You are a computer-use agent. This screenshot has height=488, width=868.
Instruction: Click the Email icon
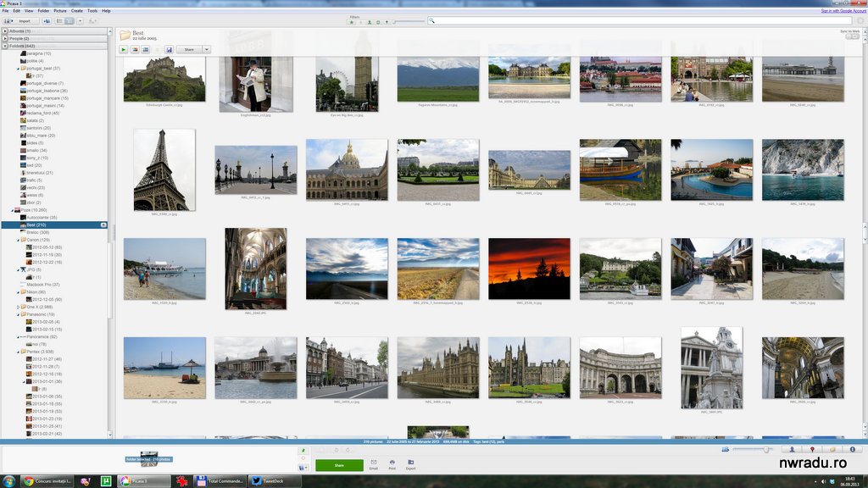coord(374,464)
